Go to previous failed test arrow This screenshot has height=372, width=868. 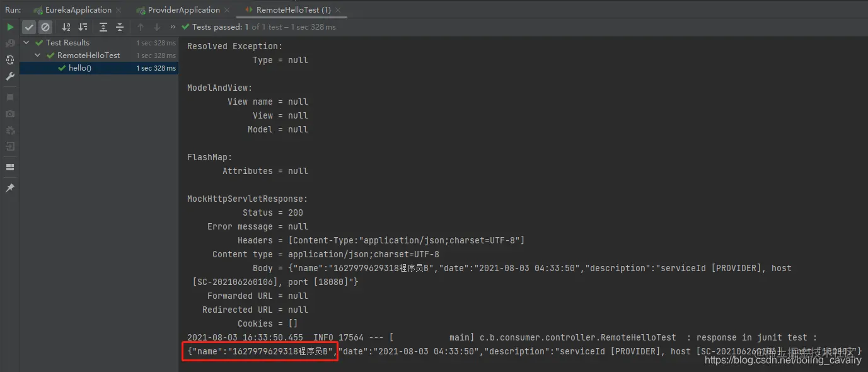pos(141,27)
